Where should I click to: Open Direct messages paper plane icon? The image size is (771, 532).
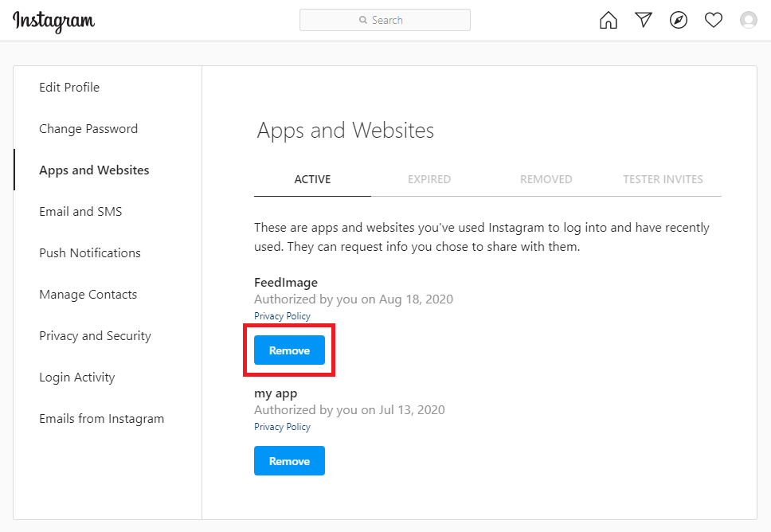(643, 20)
